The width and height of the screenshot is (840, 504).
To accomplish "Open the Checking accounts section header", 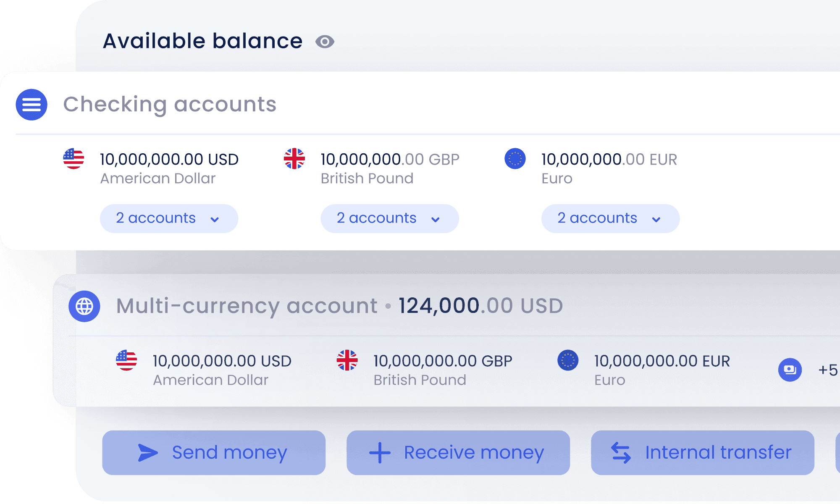I will [170, 105].
